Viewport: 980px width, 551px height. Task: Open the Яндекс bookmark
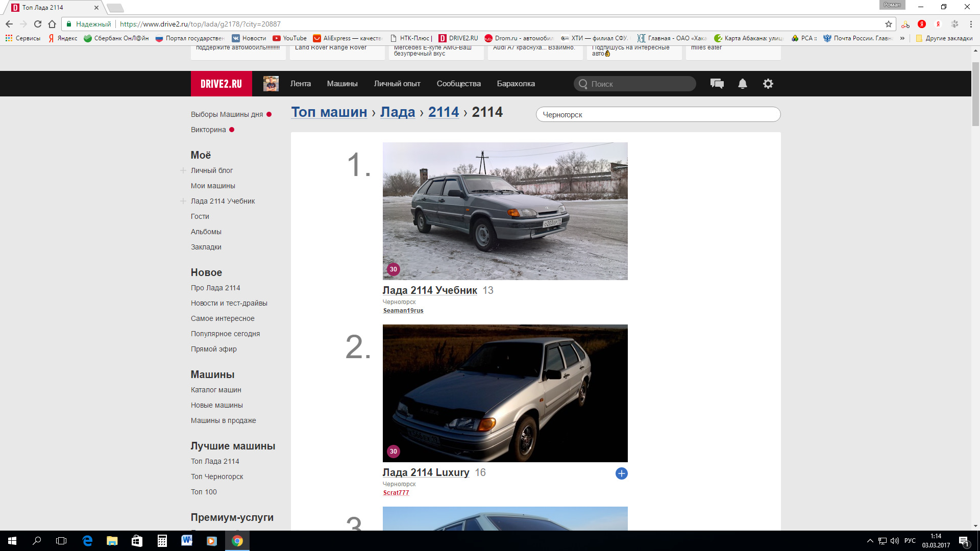pos(63,38)
